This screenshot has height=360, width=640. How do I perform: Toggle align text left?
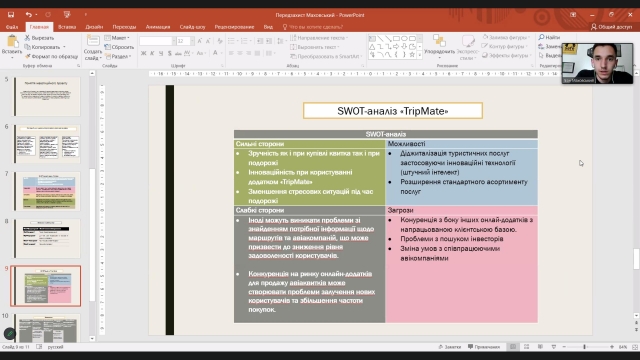[231, 53]
